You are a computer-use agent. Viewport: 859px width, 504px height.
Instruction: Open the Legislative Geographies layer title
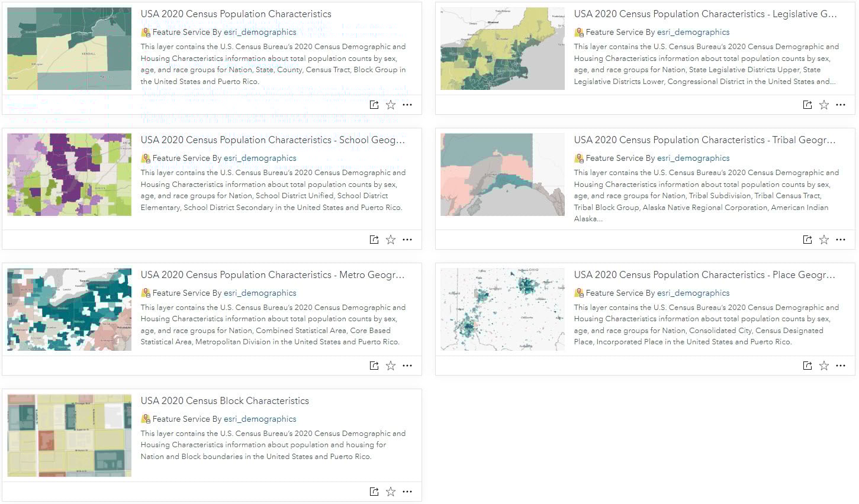coord(705,14)
